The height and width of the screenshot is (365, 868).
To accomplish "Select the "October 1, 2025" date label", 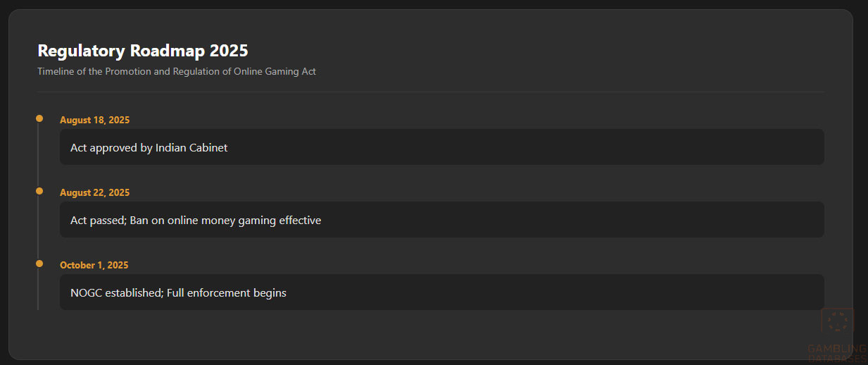I will [94, 266].
